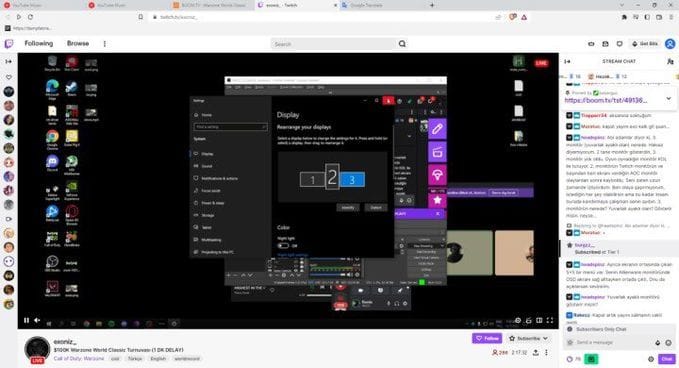Open the user avatar menu

[670, 44]
